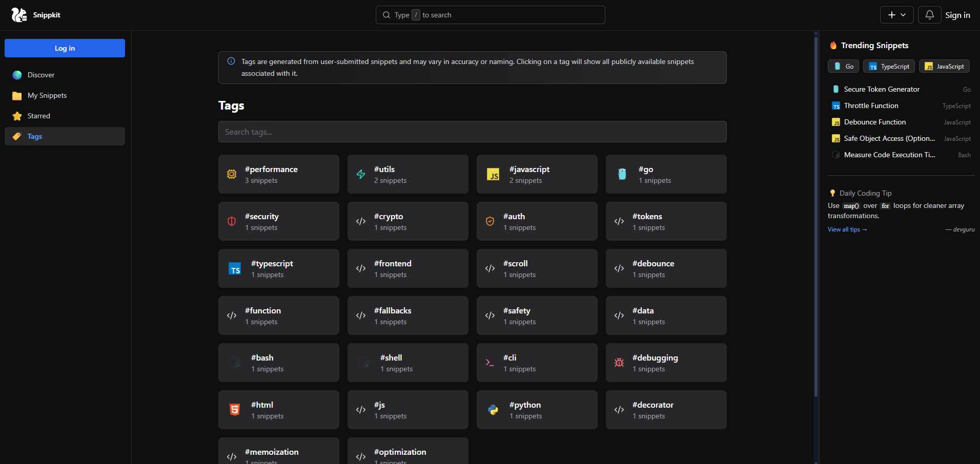The width and height of the screenshot is (980, 464).
Task: Click the code icon on #decorator
Action: [619, 410]
